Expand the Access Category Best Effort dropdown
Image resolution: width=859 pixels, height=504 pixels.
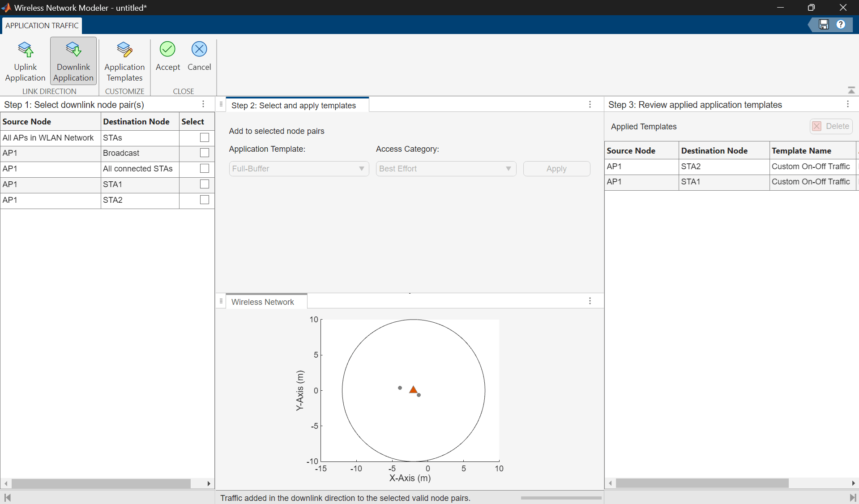[x=445, y=169]
